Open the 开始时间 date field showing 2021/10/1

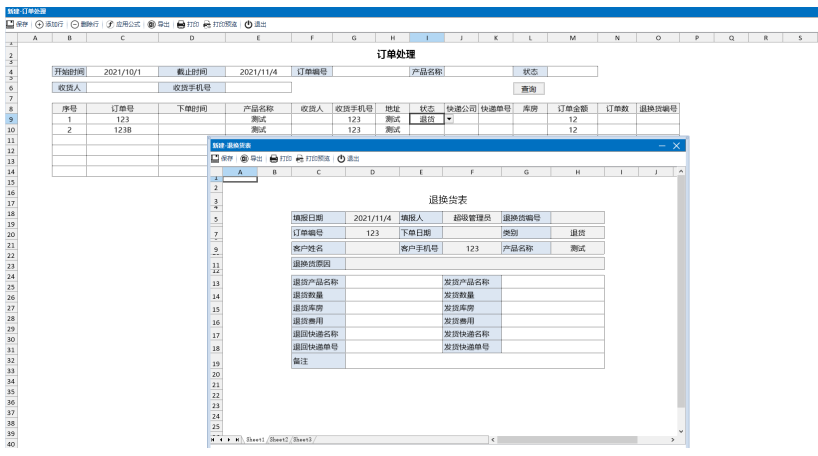tap(122, 72)
